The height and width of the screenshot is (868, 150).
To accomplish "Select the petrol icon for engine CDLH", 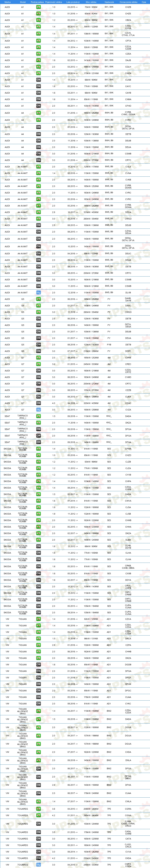I will [x=39, y=67].
